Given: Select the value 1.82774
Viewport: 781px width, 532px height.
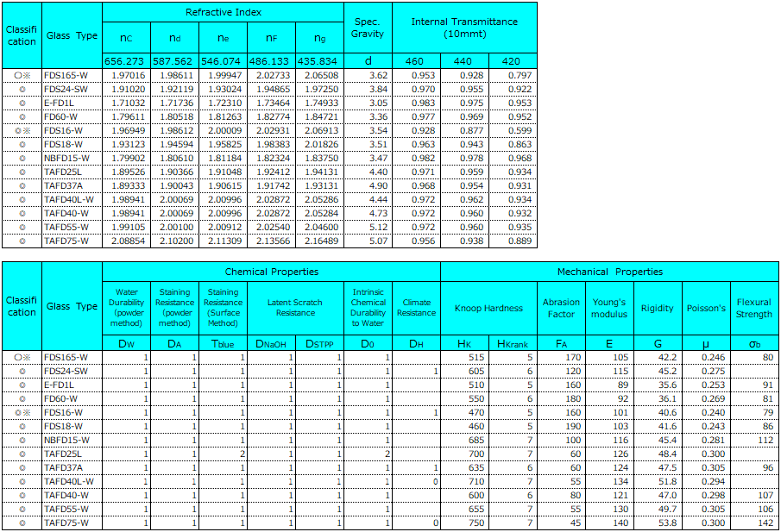Looking at the screenshot, I should click(x=273, y=117).
